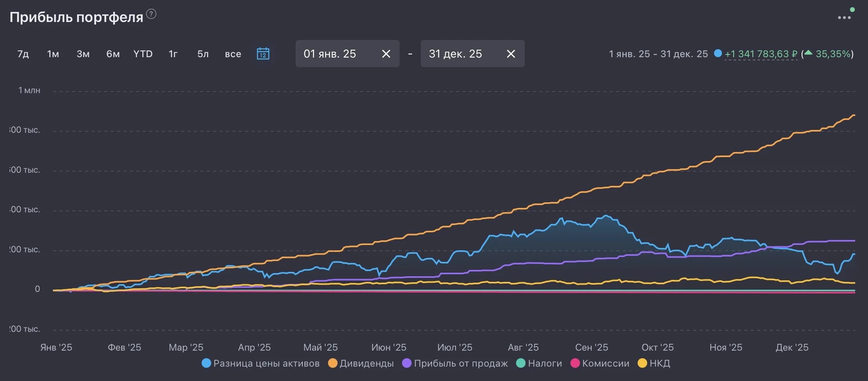Screen dimensions: 868x381
Task: Select the 1м period
Action: coord(53,54)
